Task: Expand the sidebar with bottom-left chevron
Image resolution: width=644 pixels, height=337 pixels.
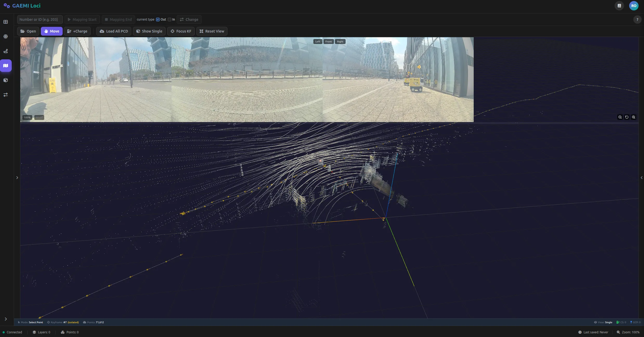Action: click(x=5, y=319)
